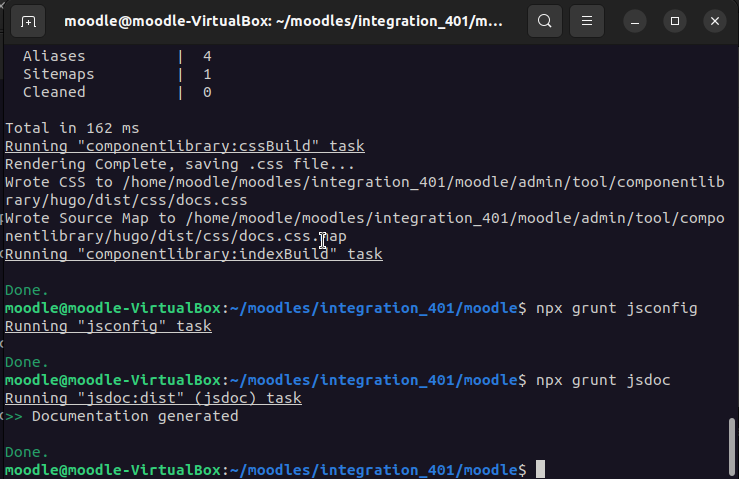Click the "Cleaned" row text
The height and width of the screenshot is (479, 739).
(54, 92)
